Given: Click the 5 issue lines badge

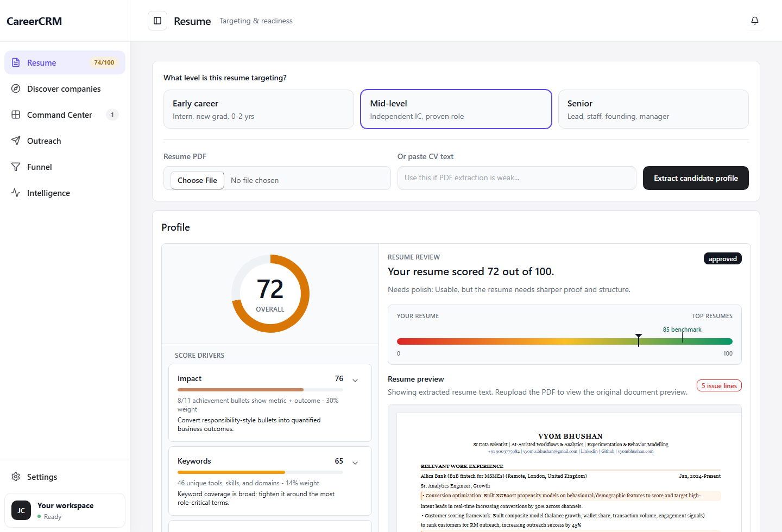Looking at the screenshot, I should click(719, 386).
